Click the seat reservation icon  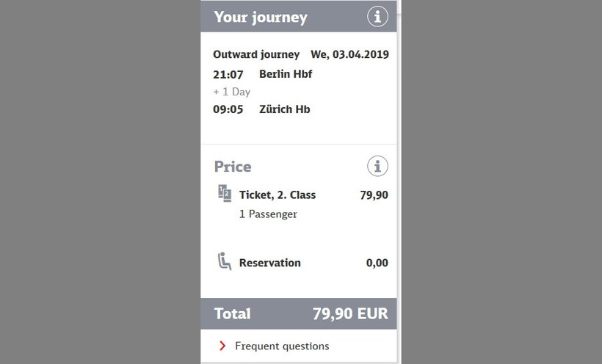click(225, 262)
